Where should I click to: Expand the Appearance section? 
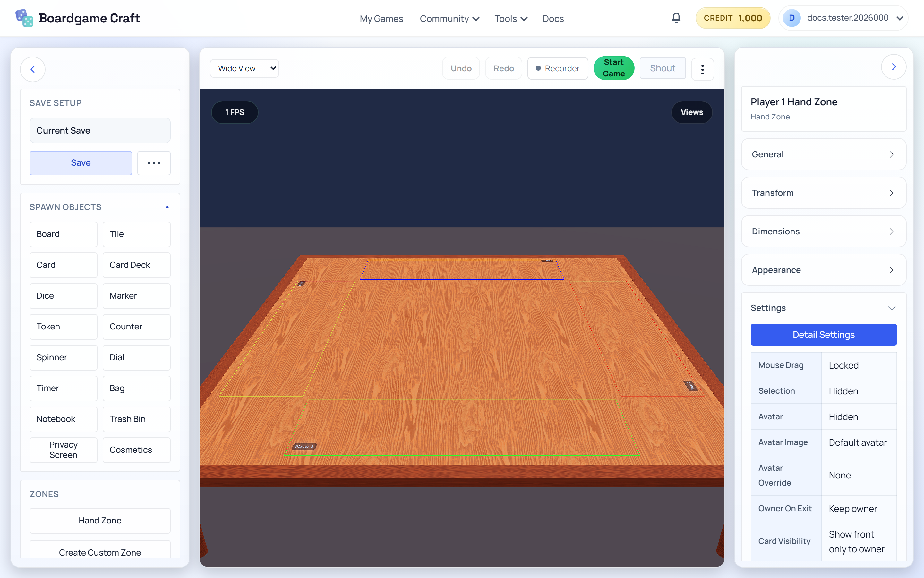(x=824, y=270)
